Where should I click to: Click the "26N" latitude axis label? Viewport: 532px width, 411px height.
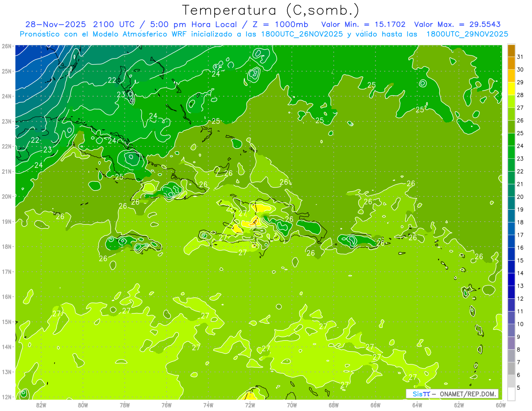(x=6, y=46)
